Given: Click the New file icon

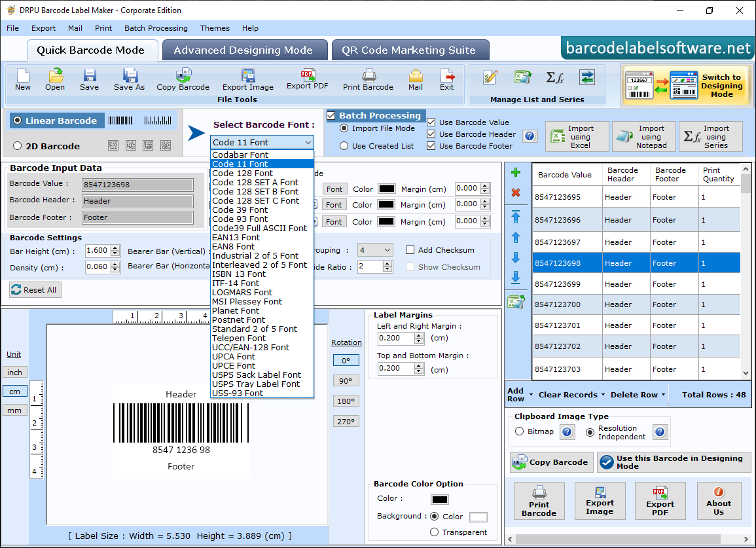Looking at the screenshot, I should pyautogui.click(x=23, y=79).
